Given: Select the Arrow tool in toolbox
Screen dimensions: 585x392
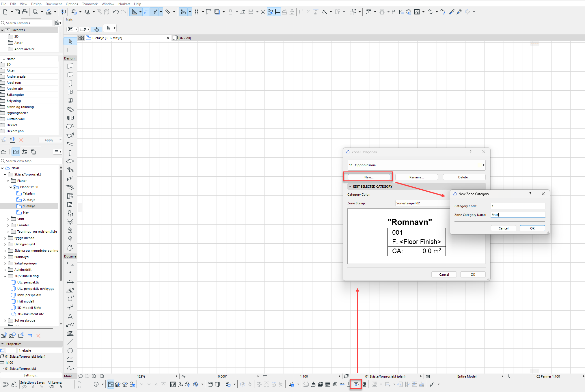Looking at the screenshot, I should [x=70, y=41].
